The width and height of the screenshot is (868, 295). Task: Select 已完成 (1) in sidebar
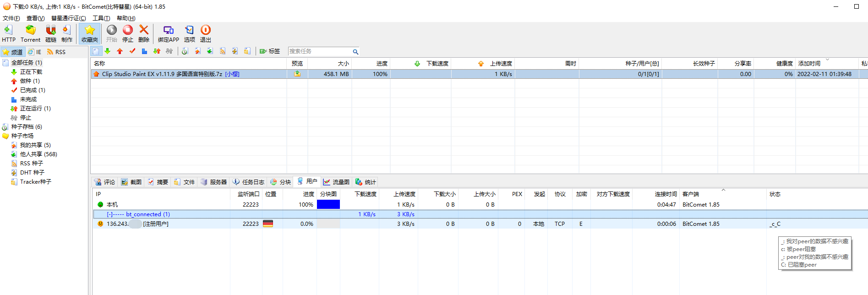tap(33, 90)
